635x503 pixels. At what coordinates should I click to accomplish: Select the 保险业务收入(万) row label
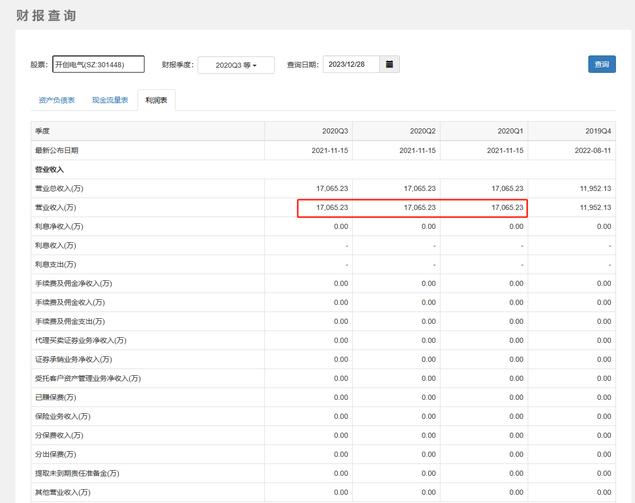[x=63, y=416]
